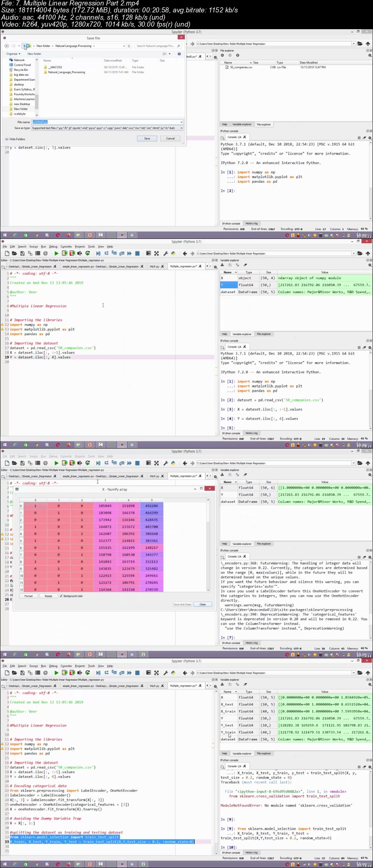Screen dimensions: 373x868
Task: Click the refresh icon beside the Save file address bar
Action: (x=129, y=46)
